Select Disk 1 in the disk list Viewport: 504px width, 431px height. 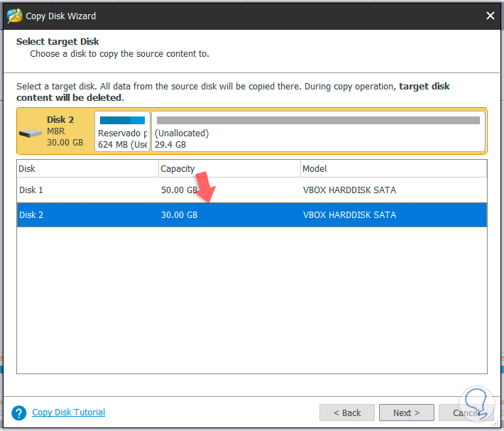coord(31,190)
